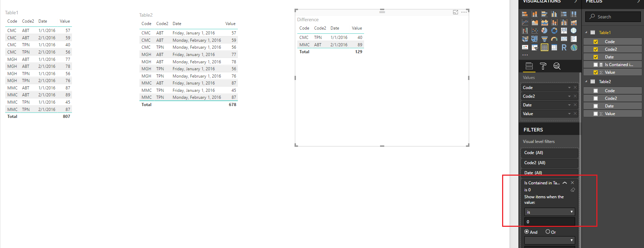The width and height of the screenshot is (644, 248).
Task: Open the 'is' filter condition dropdown
Action: [x=550, y=212]
